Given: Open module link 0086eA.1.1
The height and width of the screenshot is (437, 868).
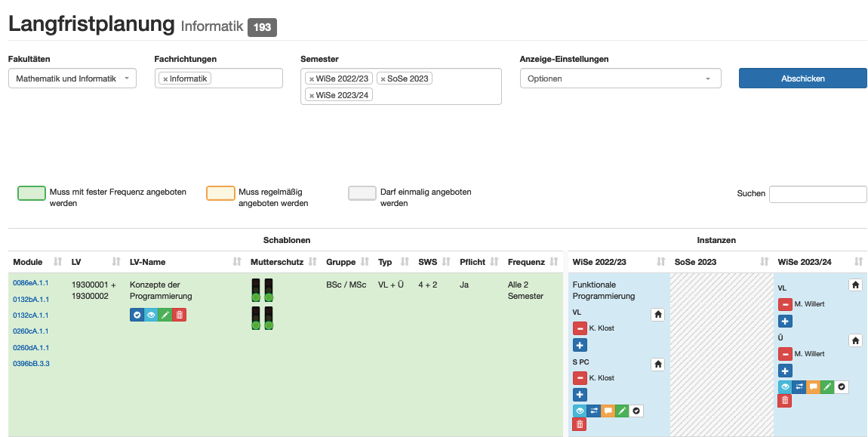Looking at the screenshot, I should 30,283.
